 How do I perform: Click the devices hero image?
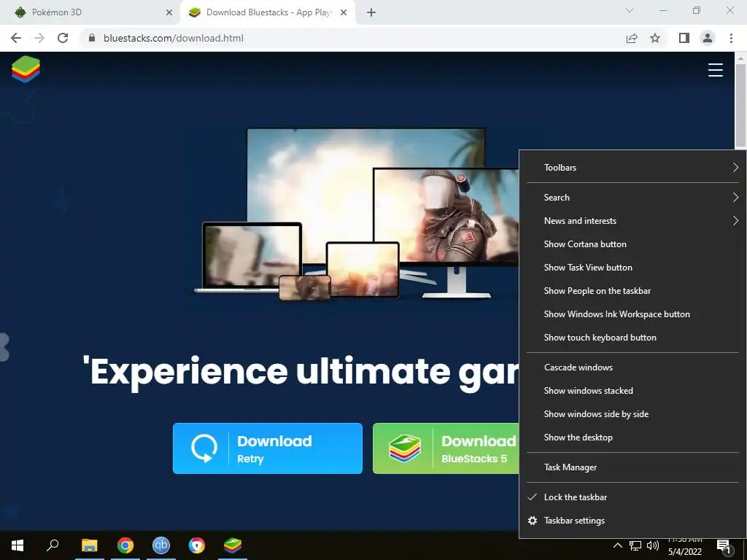click(x=357, y=214)
